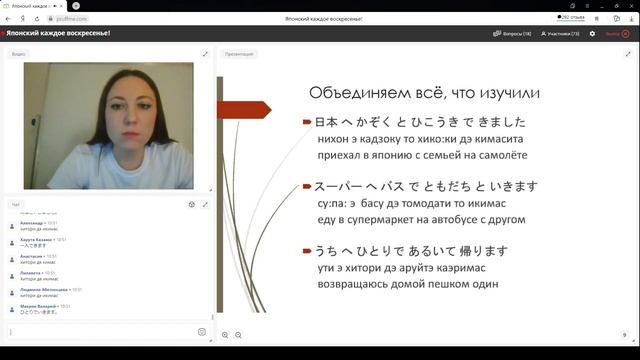Open the emoji picker in chat input

[202, 332]
